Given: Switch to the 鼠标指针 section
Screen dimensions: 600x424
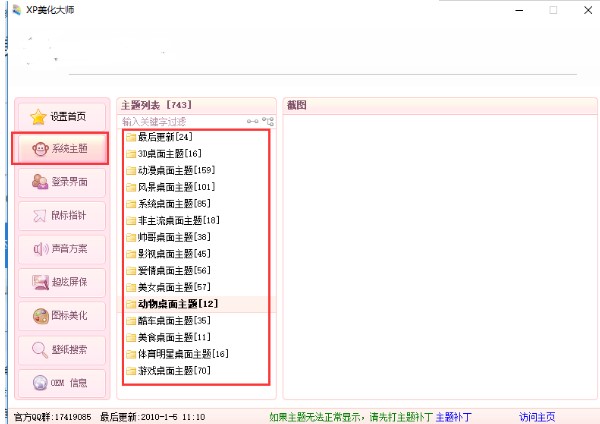Looking at the screenshot, I should [x=62, y=216].
